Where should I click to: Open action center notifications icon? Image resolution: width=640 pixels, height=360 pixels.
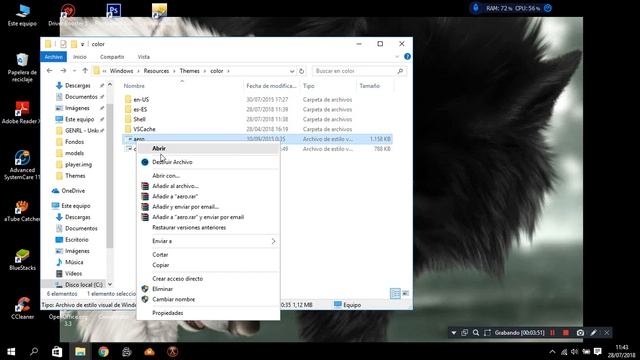[598, 351]
